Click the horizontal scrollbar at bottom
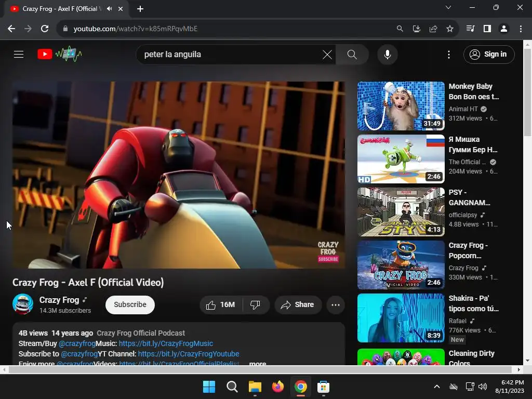532x399 pixels. [x=260, y=369]
